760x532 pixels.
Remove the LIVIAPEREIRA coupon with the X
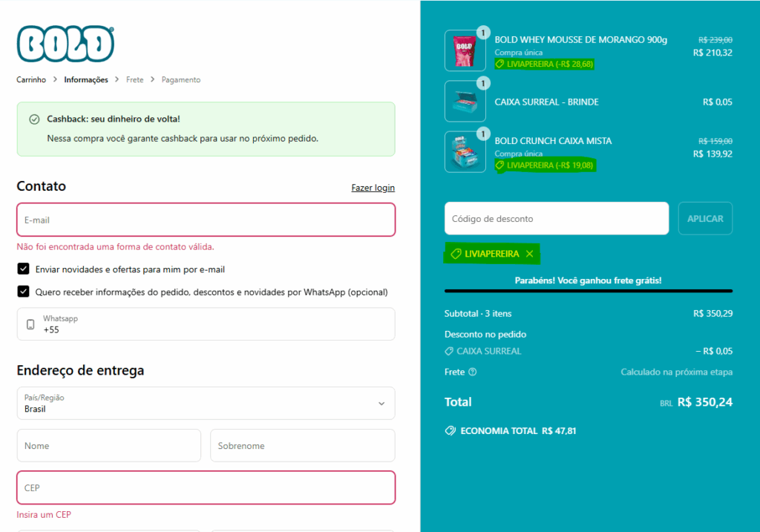click(x=529, y=254)
